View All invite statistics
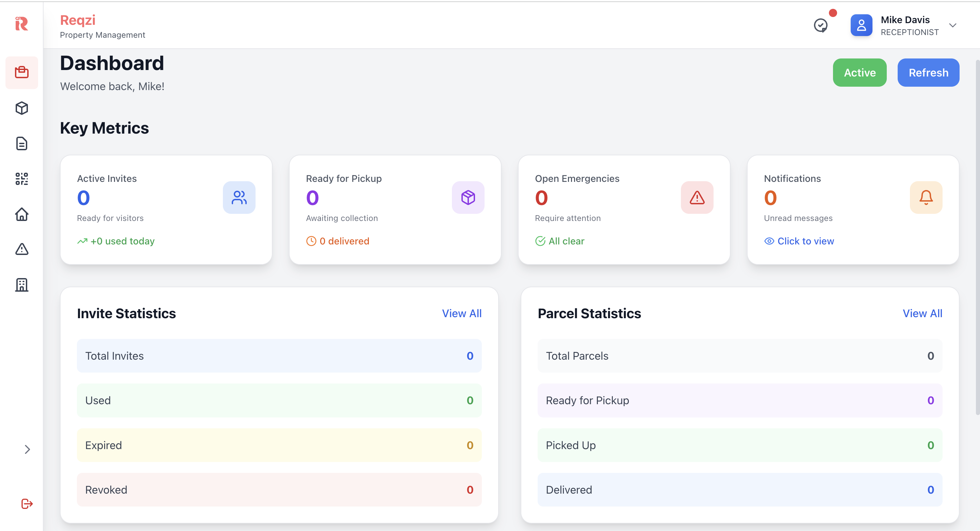Image resolution: width=980 pixels, height=531 pixels. pos(462,313)
